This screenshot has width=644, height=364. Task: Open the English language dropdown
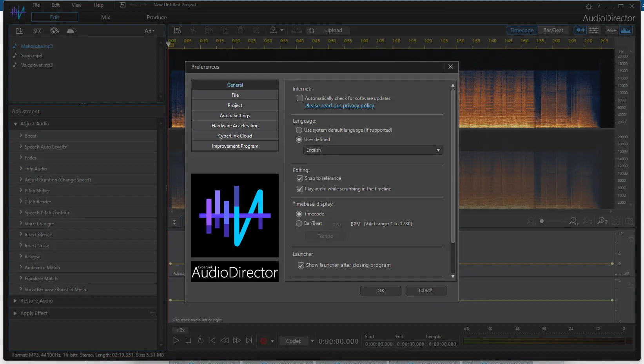[x=373, y=150]
